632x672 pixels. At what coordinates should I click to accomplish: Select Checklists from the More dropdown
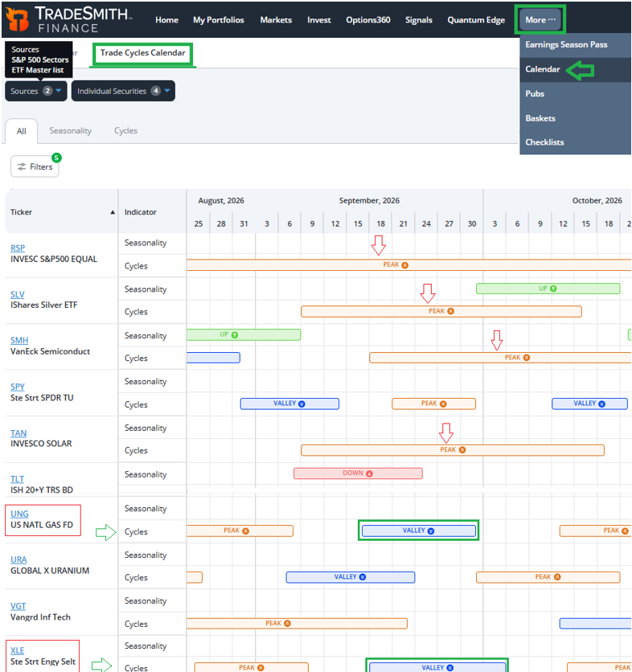544,142
